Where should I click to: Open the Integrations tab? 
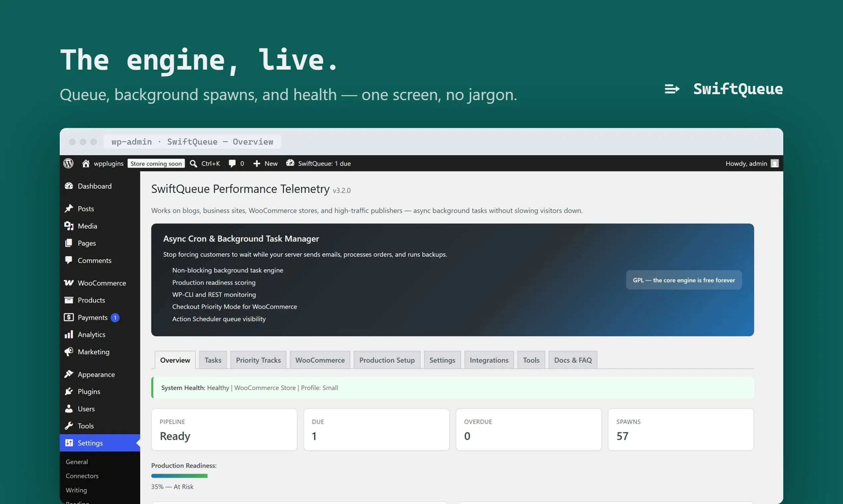489,360
